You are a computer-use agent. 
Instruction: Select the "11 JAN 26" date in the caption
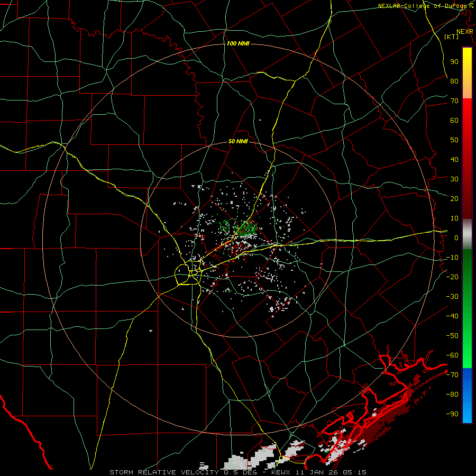[x=317, y=472]
